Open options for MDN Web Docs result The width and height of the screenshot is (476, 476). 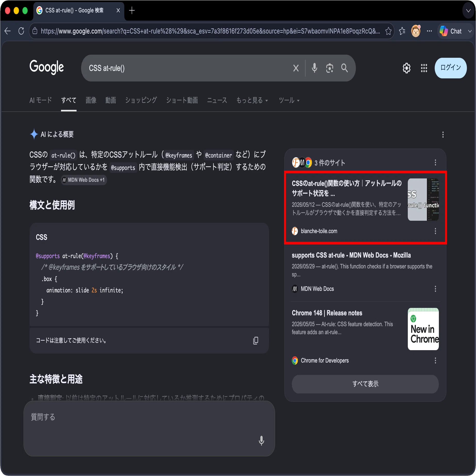435,289
